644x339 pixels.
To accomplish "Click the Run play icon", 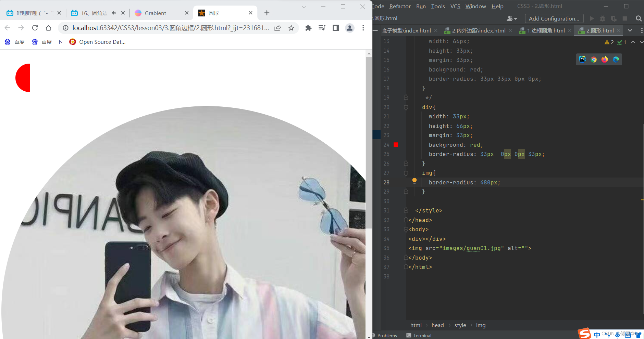I will [x=592, y=18].
